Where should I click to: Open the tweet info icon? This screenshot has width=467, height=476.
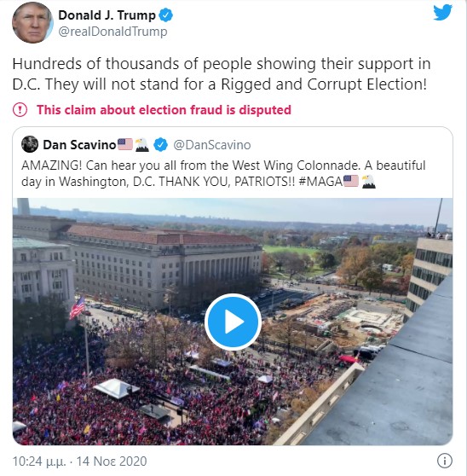(445, 461)
